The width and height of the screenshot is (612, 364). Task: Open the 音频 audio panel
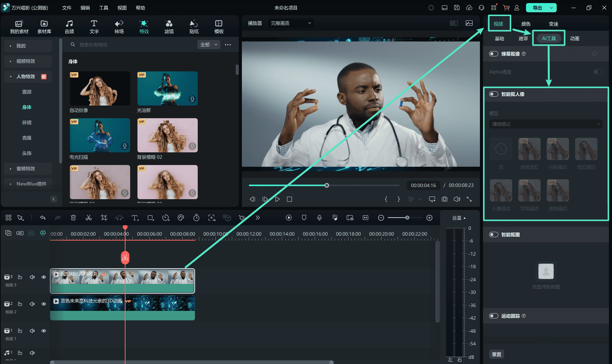click(x=69, y=27)
